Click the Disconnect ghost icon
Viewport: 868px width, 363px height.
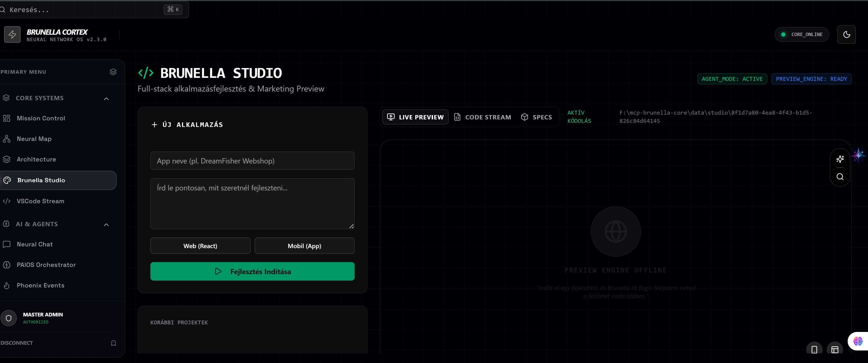(113, 343)
